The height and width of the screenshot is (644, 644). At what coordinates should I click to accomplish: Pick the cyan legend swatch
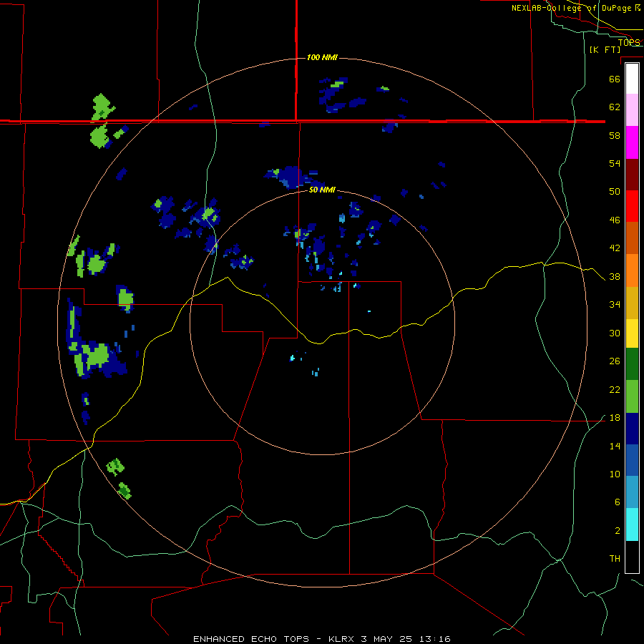[632, 525]
